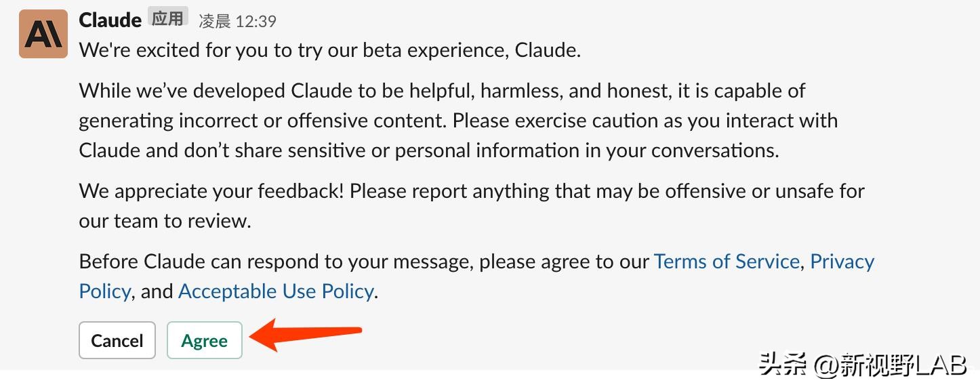
Task: Click the 'don't share sensitive' sentence line
Action: pyautogui.click(x=428, y=150)
